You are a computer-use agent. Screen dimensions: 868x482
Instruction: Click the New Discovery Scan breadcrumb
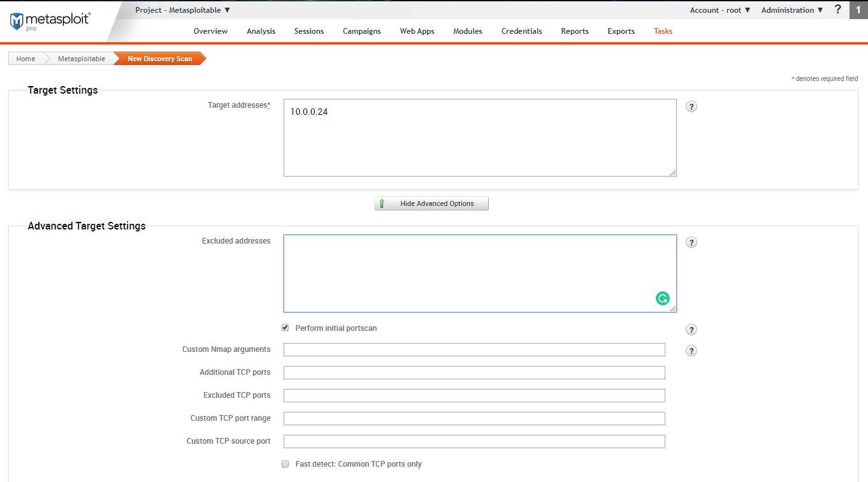tap(160, 59)
